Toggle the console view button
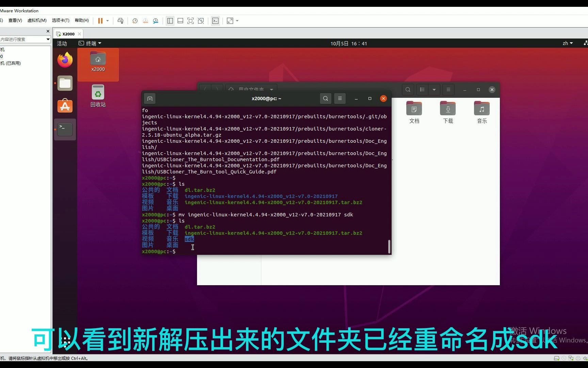Image resolution: width=588 pixels, height=368 pixels. click(215, 21)
